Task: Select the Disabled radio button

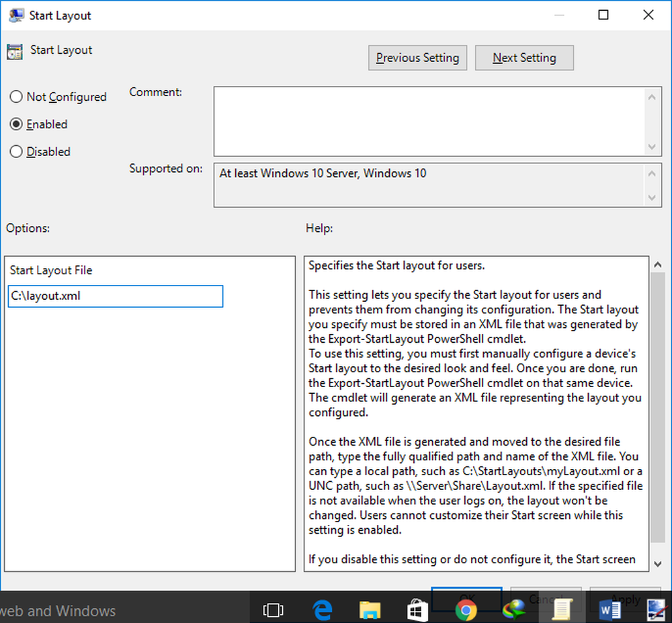Action: coord(16,151)
